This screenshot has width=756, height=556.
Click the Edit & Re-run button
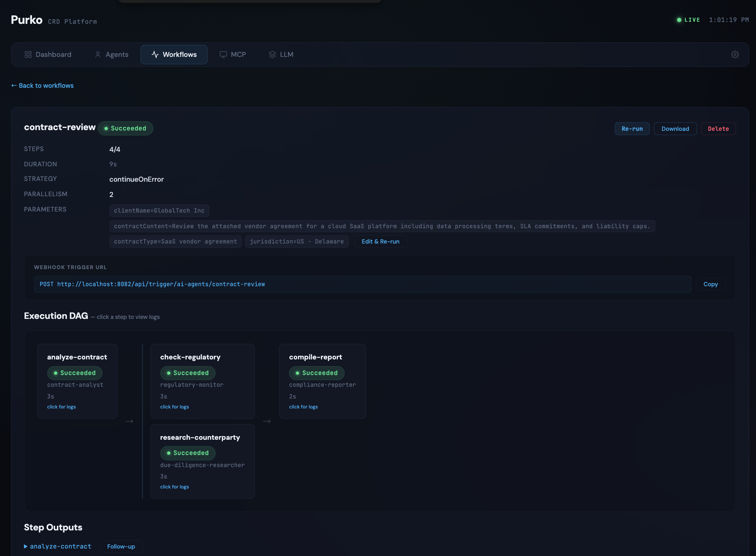380,241
